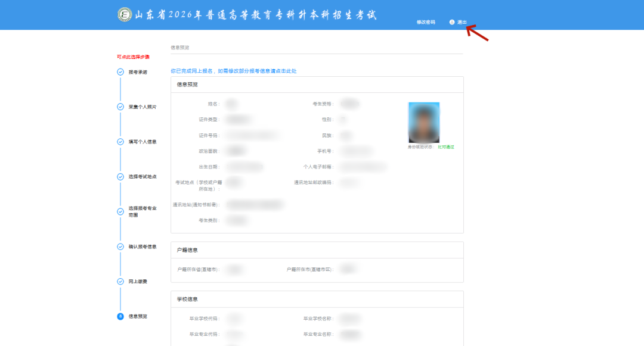This screenshot has height=346, width=644.
Task: Click the checkmark icon for 采集个人照片 step
Action: point(120,107)
